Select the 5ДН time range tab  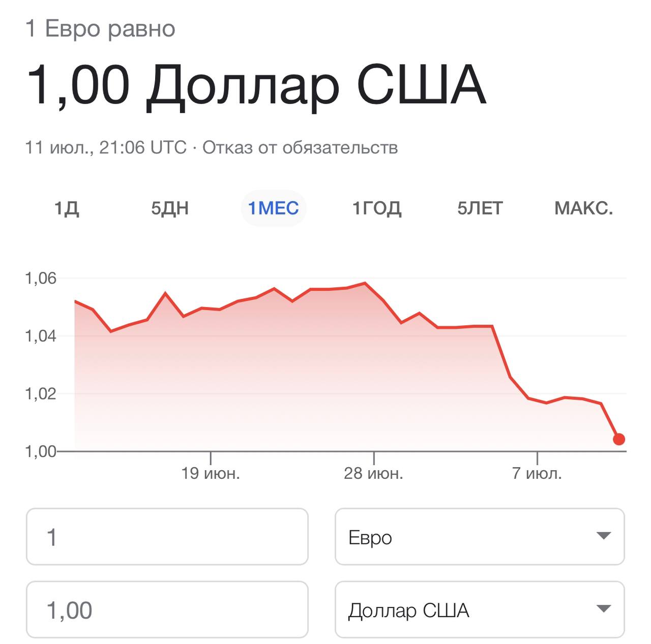pyautogui.click(x=170, y=208)
